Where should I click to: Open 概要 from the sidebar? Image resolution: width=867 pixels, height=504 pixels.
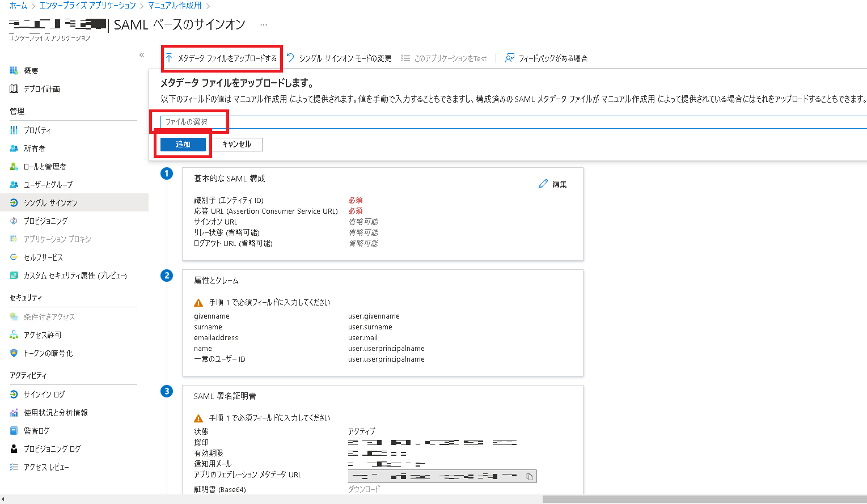[31, 71]
